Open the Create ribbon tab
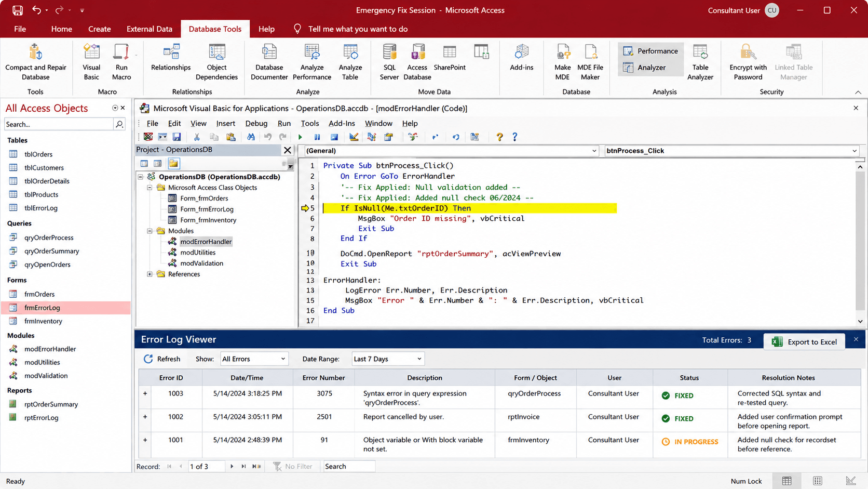Image resolution: width=868 pixels, height=489 pixels. [99, 29]
